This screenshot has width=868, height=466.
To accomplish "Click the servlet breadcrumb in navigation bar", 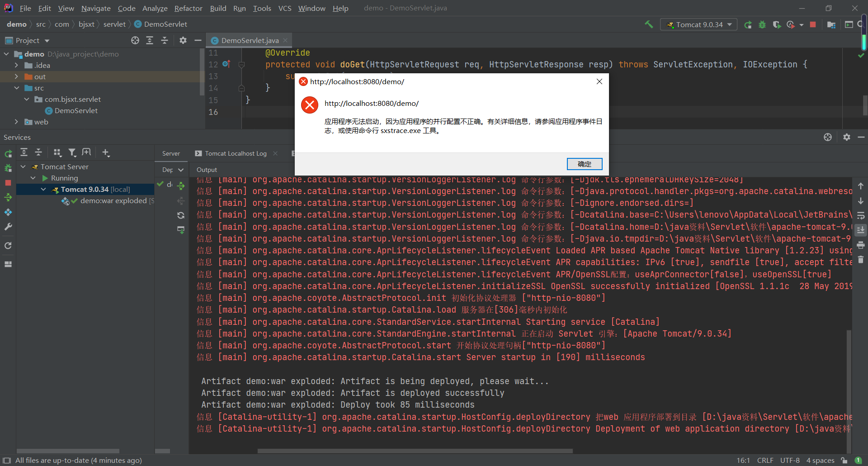I will click(114, 24).
